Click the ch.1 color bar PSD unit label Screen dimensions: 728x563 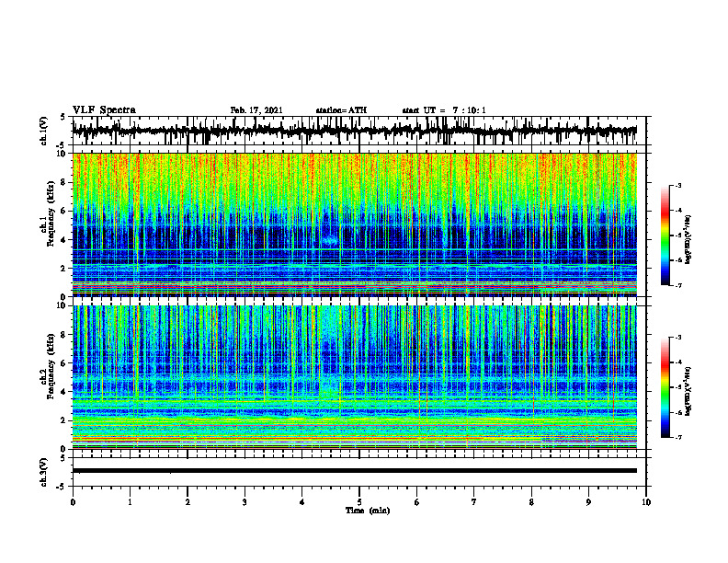[688, 240]
